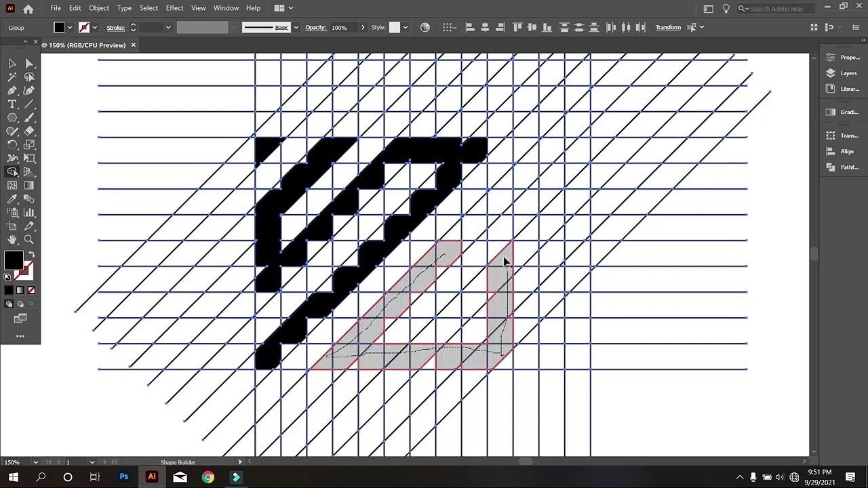Select the Direct Selection tool
Viewport: 868px width, 488px height.
click(x=29, y=63)
